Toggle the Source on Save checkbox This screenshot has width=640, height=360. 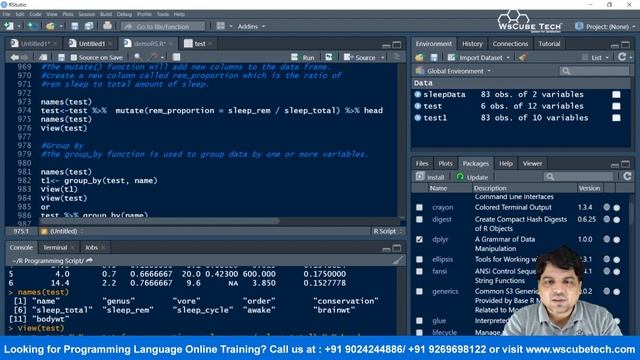point(73,58)
